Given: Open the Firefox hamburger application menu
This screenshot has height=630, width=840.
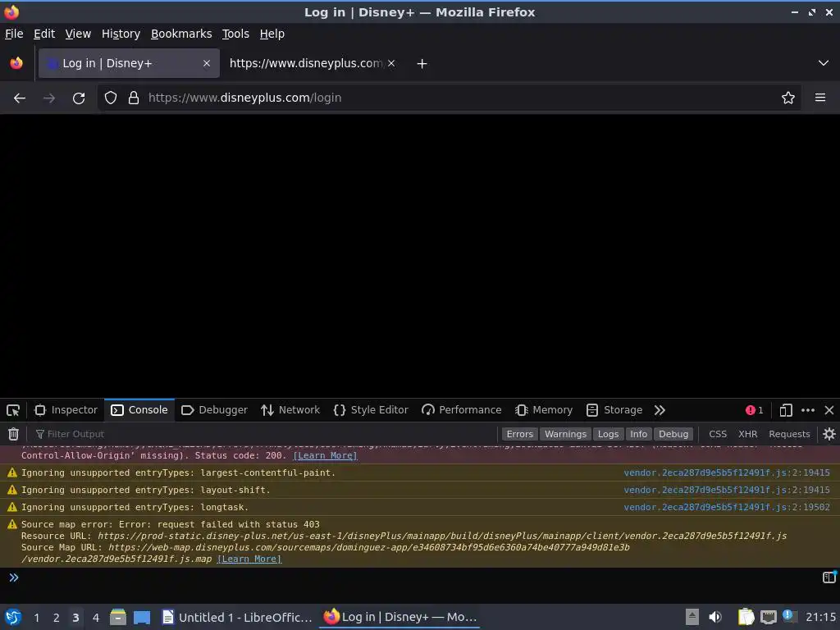Looking at the screenshot, I should pyautogui.click(x=820, y=98).
